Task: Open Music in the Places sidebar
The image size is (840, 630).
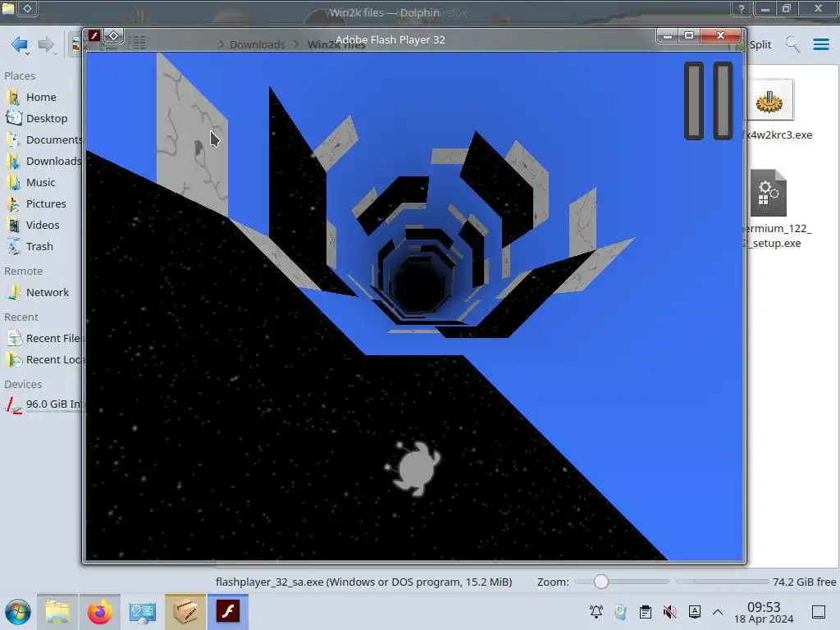Action: [41, 183]
